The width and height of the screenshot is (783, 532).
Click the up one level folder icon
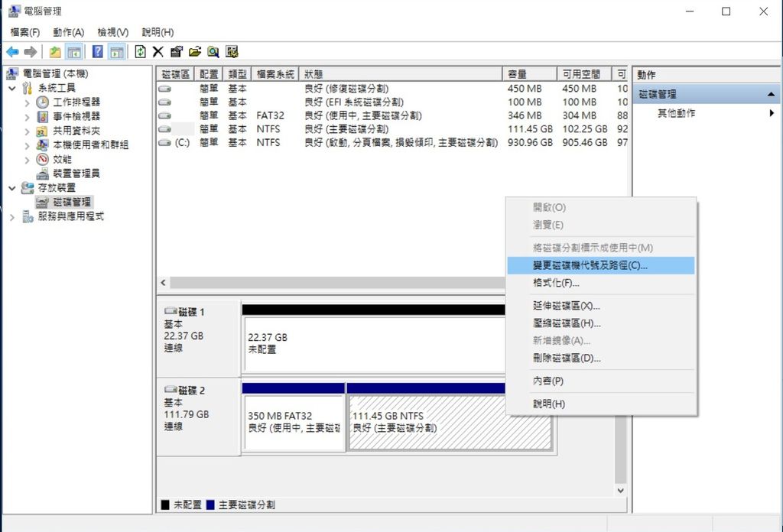[55, 51]
